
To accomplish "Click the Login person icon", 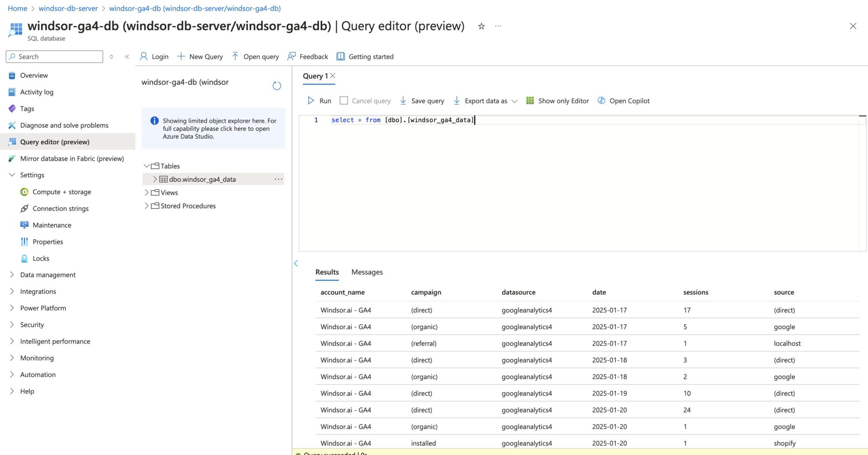I will tap(143, 56).
